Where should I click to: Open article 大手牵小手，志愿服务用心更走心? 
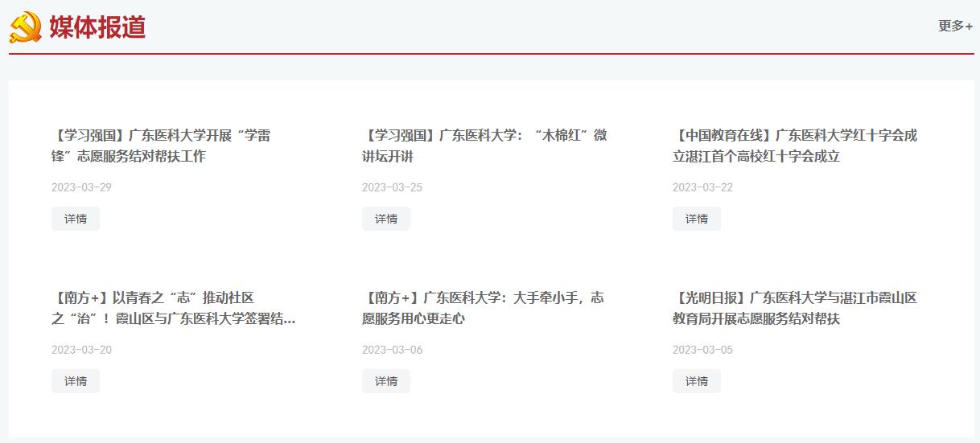483,308
